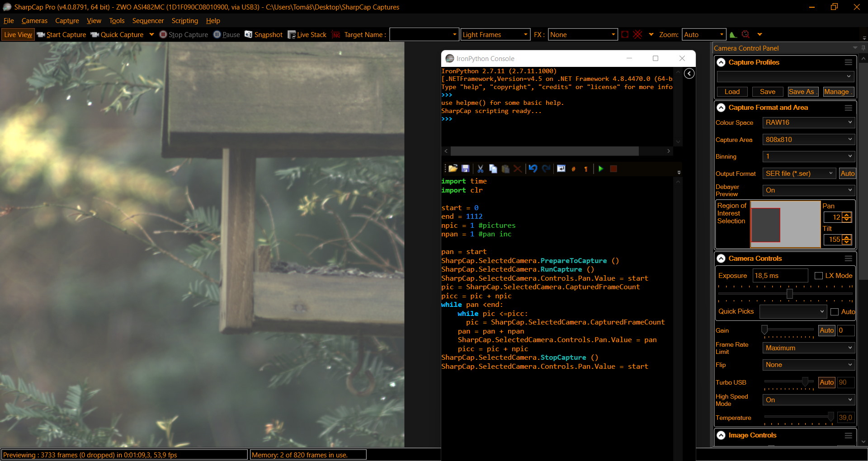This screenshot has width=868, height=461.
Task: Enable the LX Mode checkbox
Action: (x=818, y=276)
